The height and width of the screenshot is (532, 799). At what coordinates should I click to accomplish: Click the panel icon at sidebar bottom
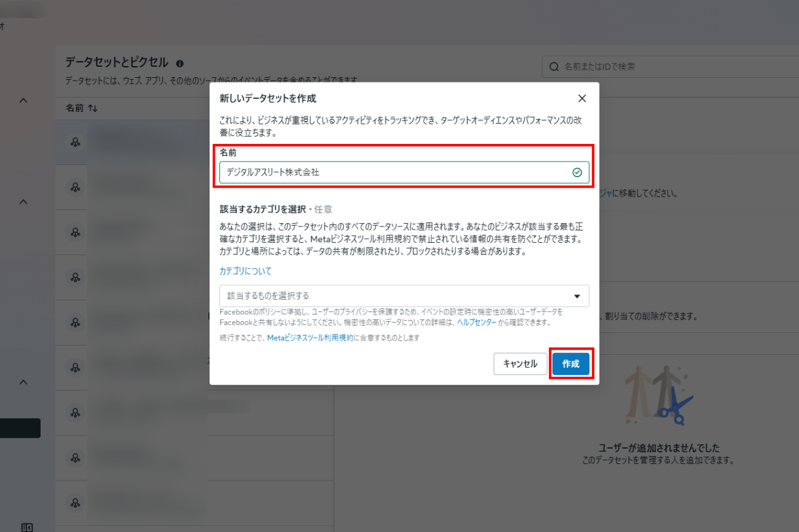click(27, 527)
